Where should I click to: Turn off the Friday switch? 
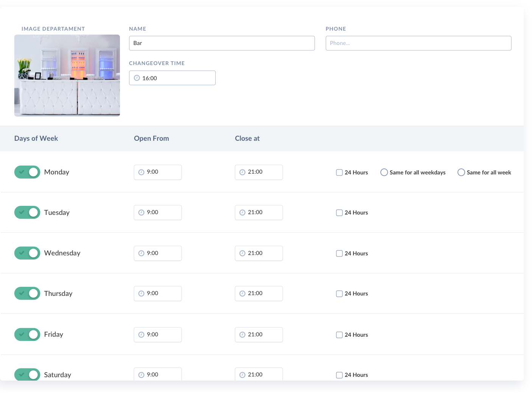tap(27, 334)
